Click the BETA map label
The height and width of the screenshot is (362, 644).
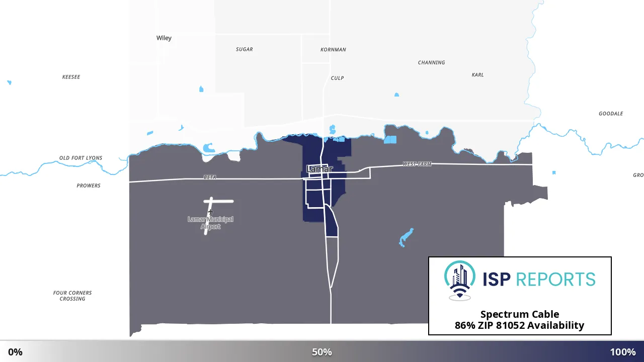pos(209,177)
